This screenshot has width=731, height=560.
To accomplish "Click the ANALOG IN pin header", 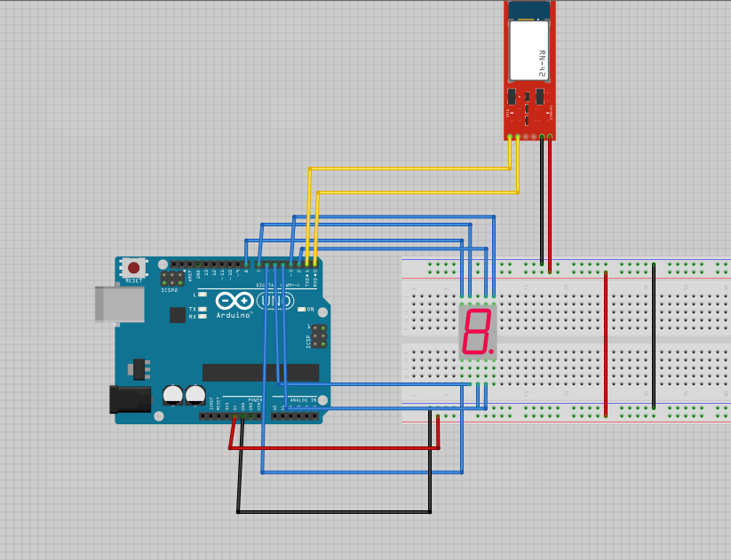I will click(293, 415).
